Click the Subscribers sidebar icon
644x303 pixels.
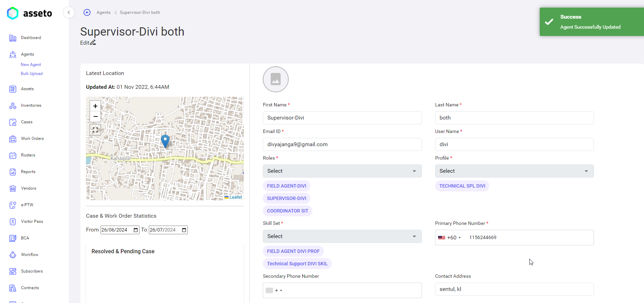coord(13,272)
